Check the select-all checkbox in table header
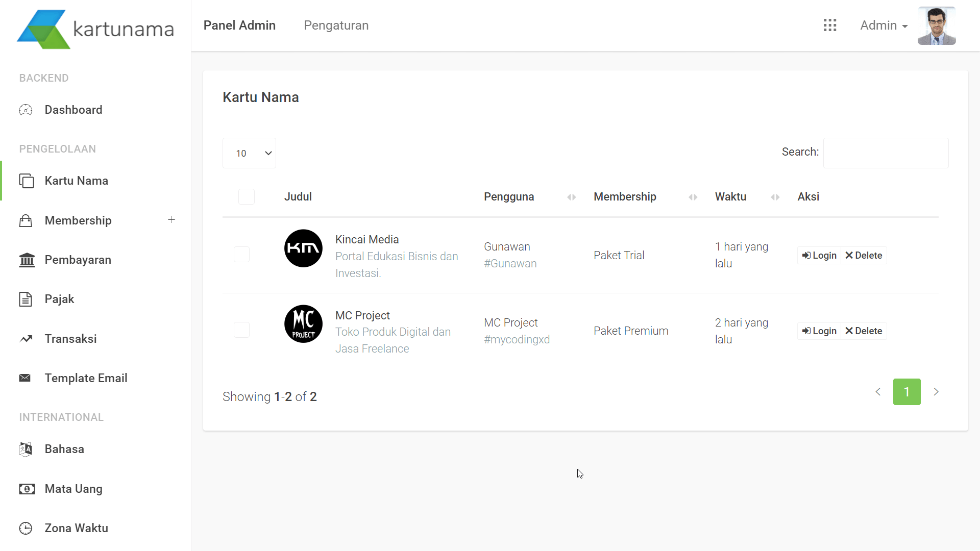Screen dimensions: 980x551 (x=246, y=196)
